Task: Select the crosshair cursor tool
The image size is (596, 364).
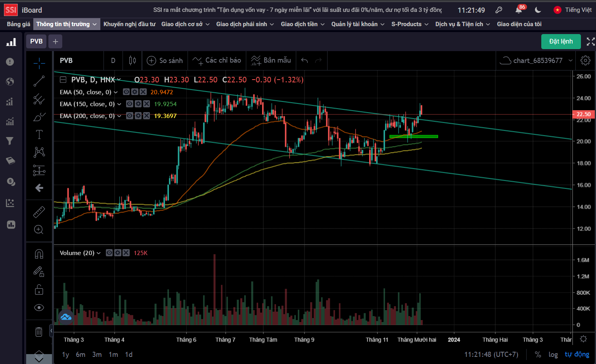Action: (39, 63)
